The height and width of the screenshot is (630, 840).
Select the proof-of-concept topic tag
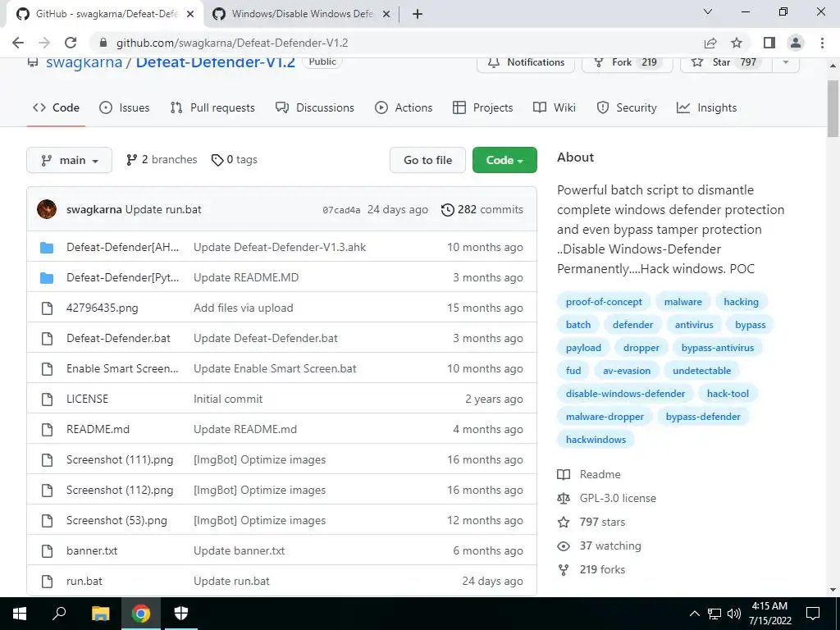604,302
